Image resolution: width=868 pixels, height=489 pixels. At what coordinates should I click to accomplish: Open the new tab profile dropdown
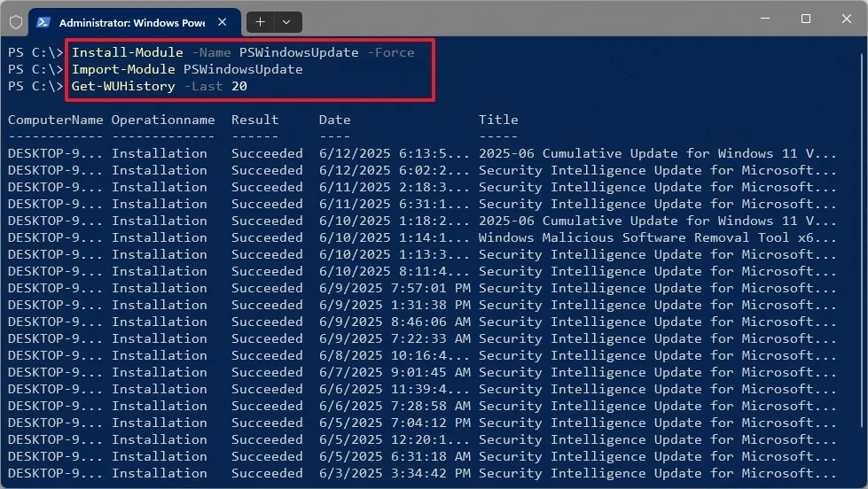coord(286,22)
